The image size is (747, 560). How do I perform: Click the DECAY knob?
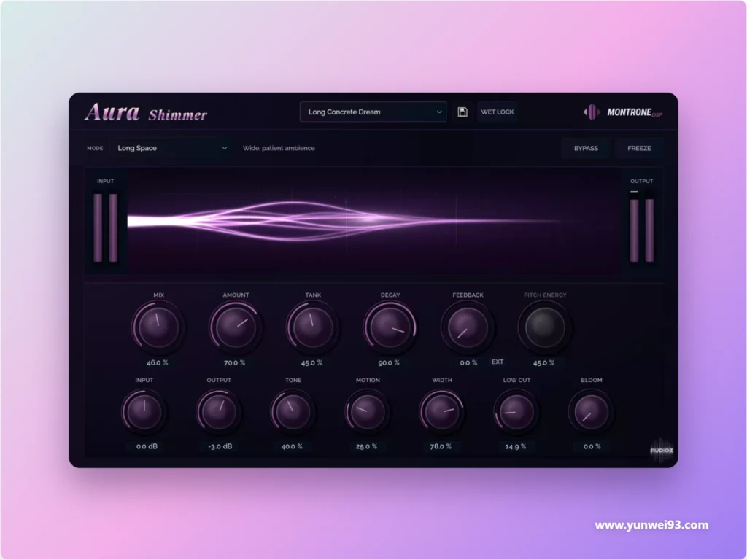[390, 327]
